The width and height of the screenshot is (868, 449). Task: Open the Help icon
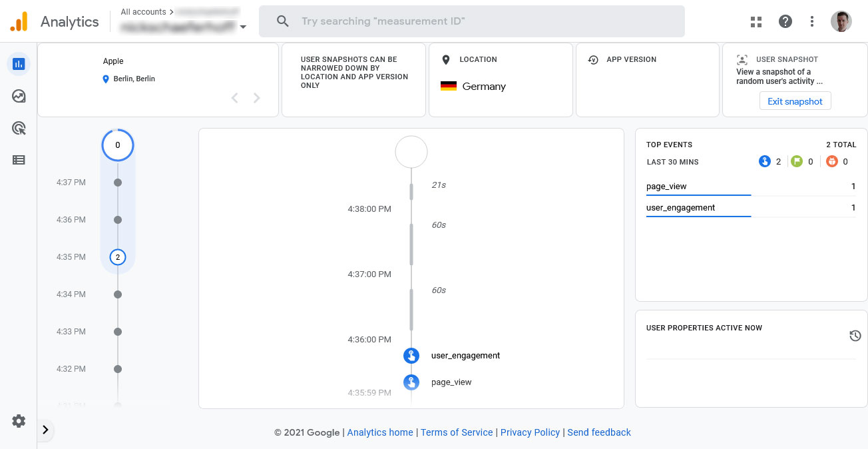coord(785,21)
